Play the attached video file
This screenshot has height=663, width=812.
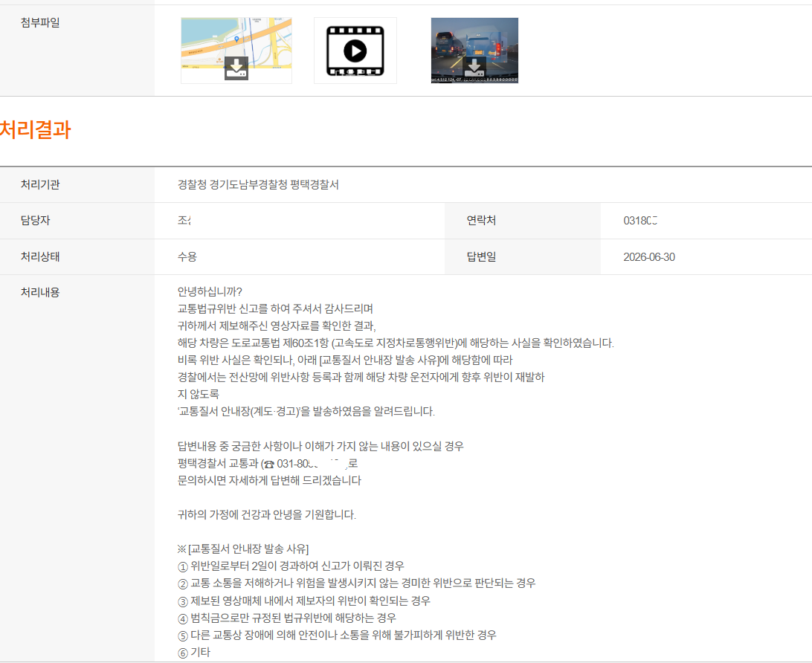355,51
